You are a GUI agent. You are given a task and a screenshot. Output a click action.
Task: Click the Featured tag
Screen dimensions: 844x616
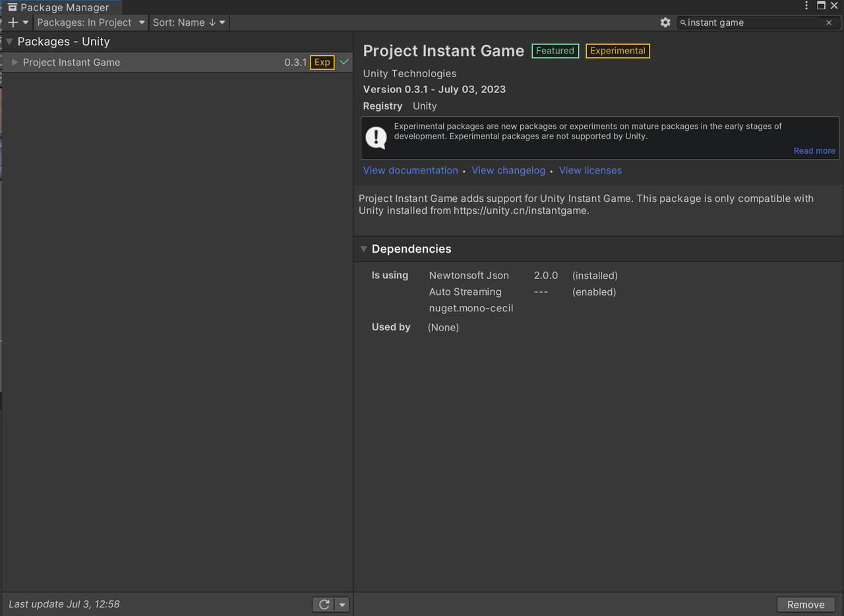(555, 51)
